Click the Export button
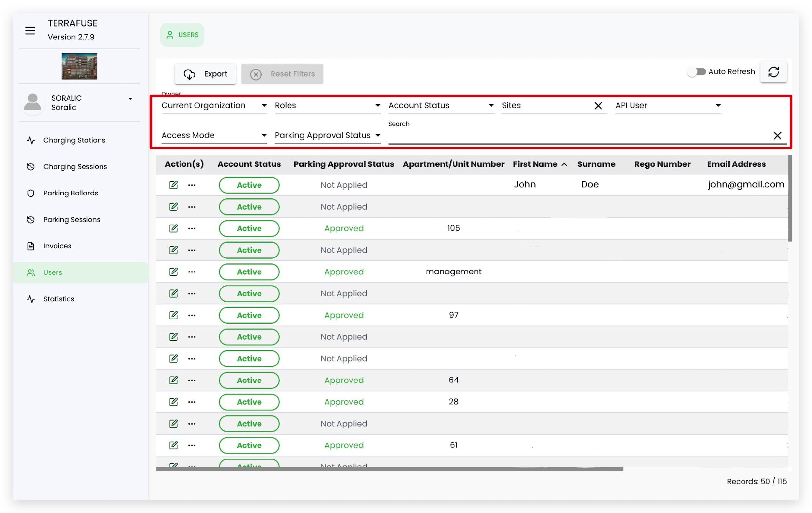The image size is (812, 513). pyautogui.click(x=205, y=74)
